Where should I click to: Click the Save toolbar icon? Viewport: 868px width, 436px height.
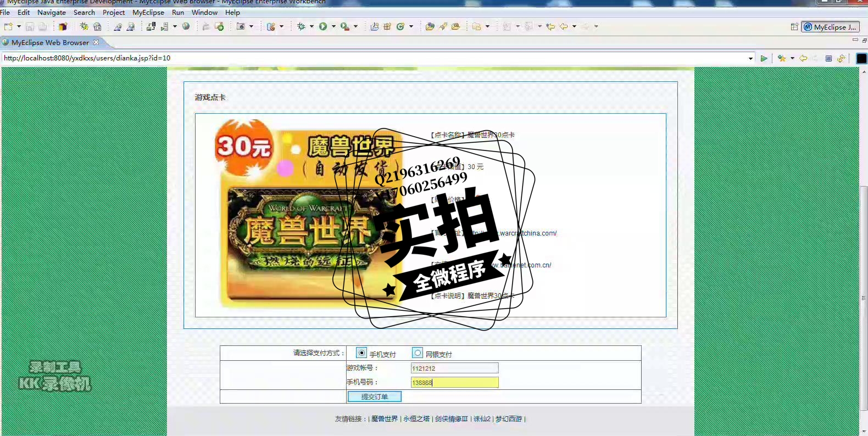click(30, 26)
